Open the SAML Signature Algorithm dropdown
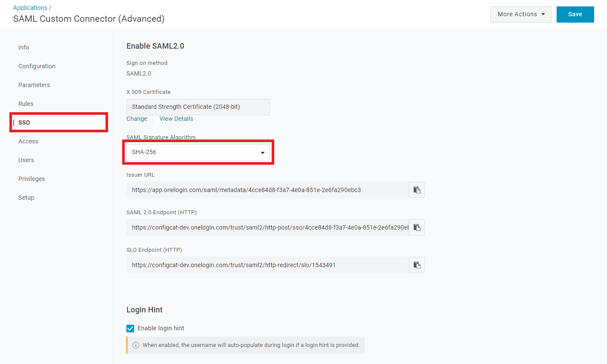The image size is (607, 364). click(198, 152)
